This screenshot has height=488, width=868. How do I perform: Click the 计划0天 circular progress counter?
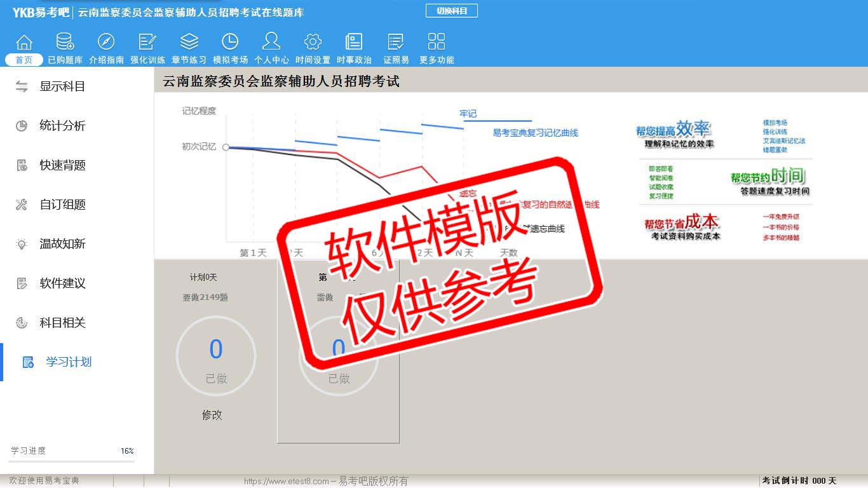pos(216,356)
